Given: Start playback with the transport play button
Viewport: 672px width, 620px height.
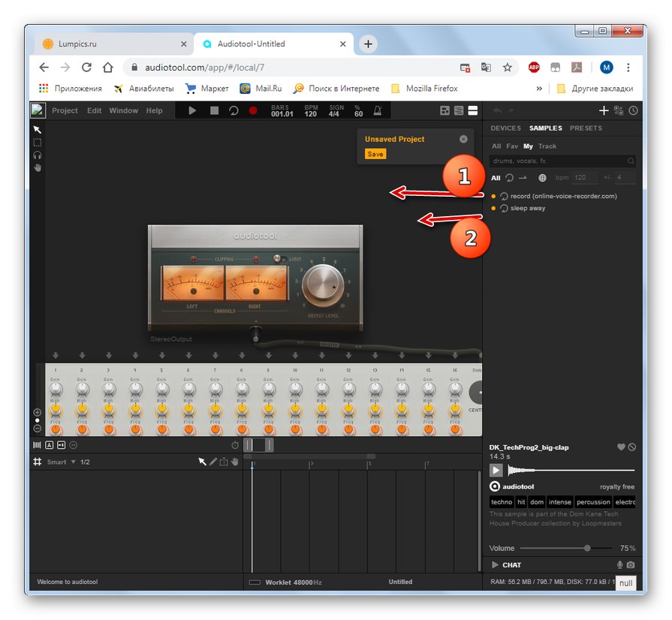Looking at the screenshot, I should 193,110.
